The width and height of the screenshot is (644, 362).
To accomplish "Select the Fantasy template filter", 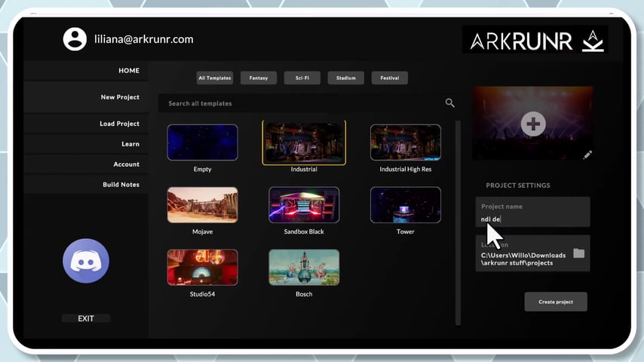I will [259, 78].
